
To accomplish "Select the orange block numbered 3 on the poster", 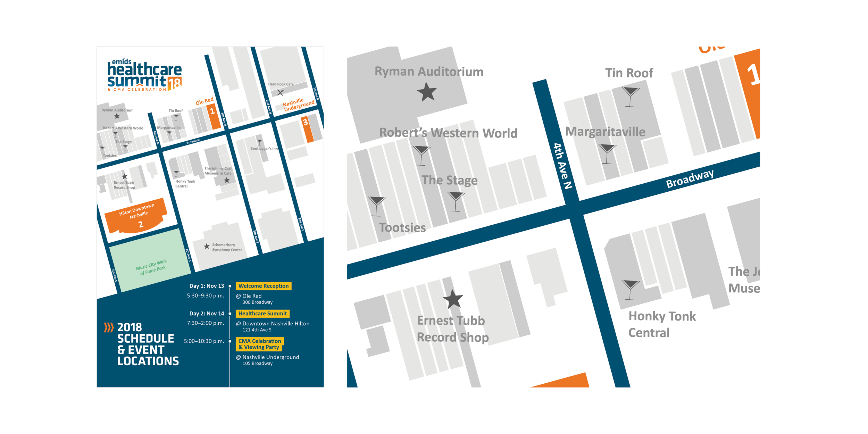I will [x=307, y=129].
